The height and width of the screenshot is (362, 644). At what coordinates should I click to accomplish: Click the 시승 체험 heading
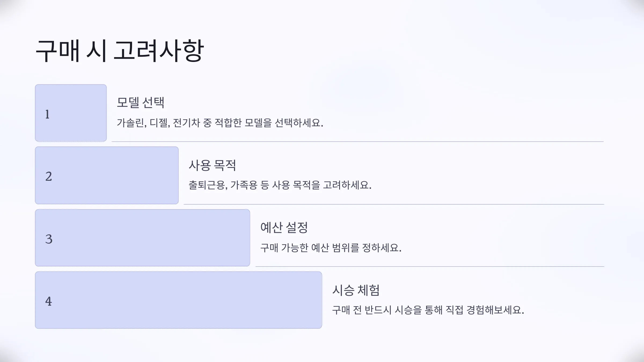point(356,290)
